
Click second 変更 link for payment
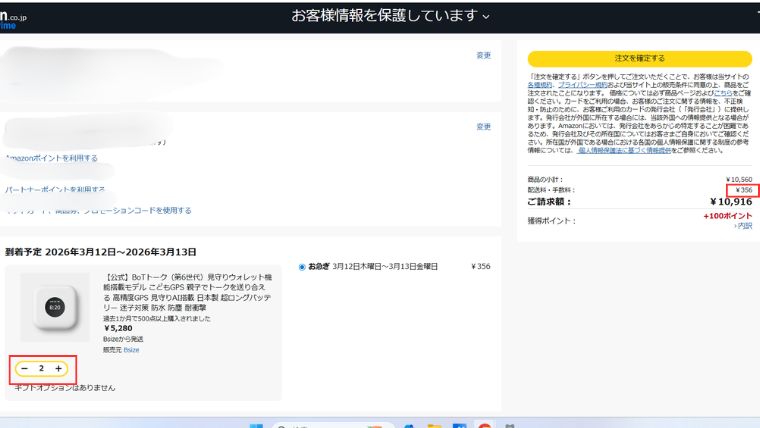click(484, 127)
